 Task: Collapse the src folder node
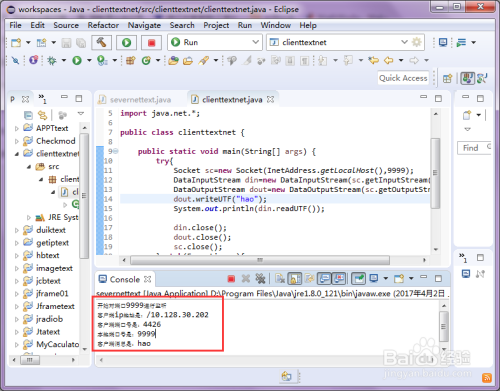click(29, 167)
